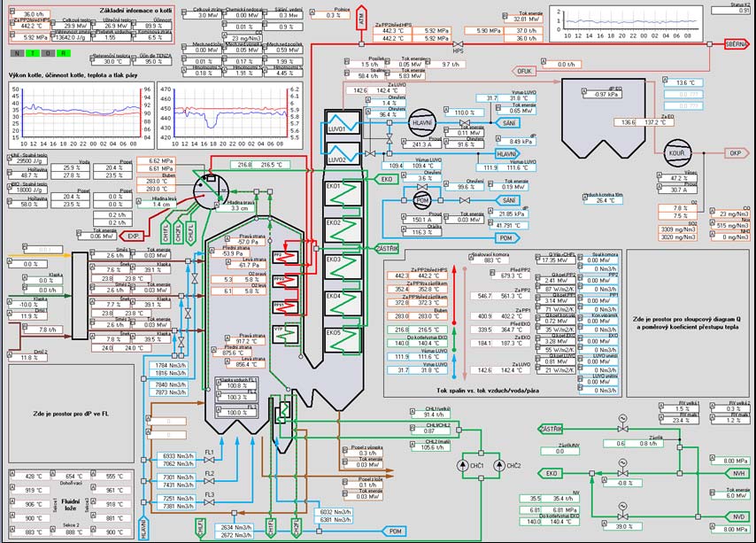Click the green T status indicator

coord(32,53)
